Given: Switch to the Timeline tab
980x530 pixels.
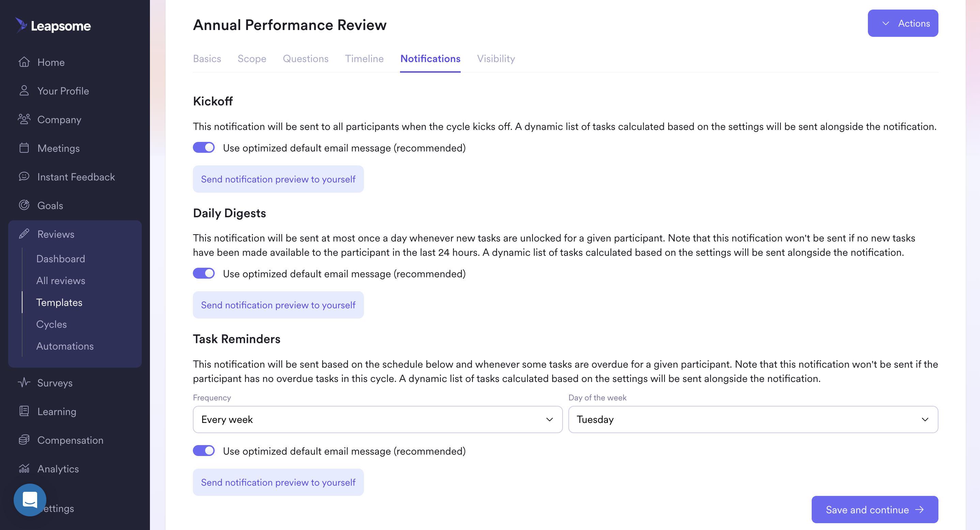Looking at the screenshot, I should point(364,59).
